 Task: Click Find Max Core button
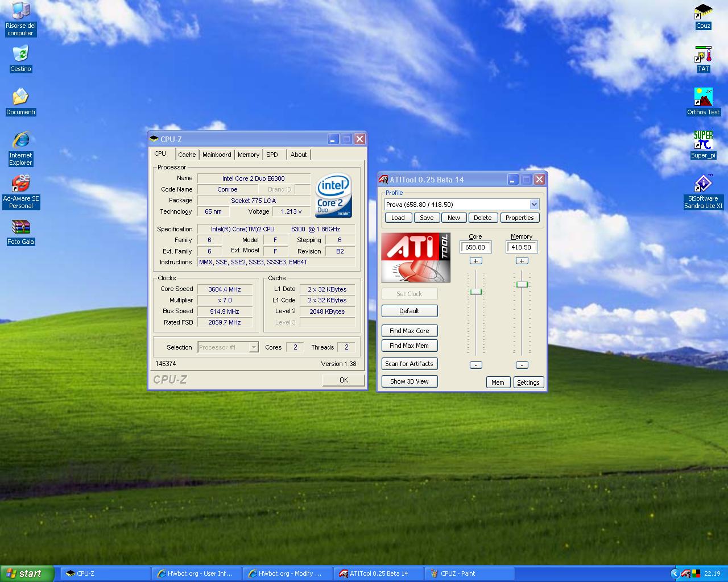tap(409, 331)
